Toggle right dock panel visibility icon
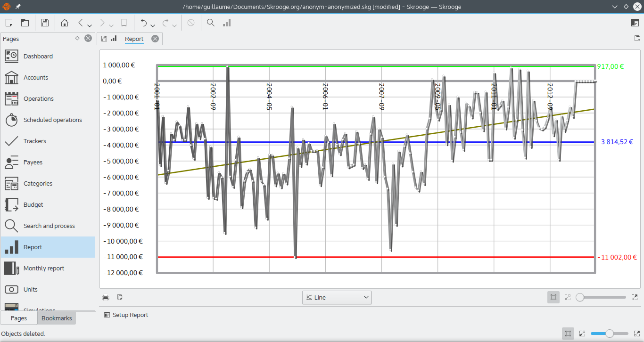The height and width of the screenshot is (342, 644). 635,23
